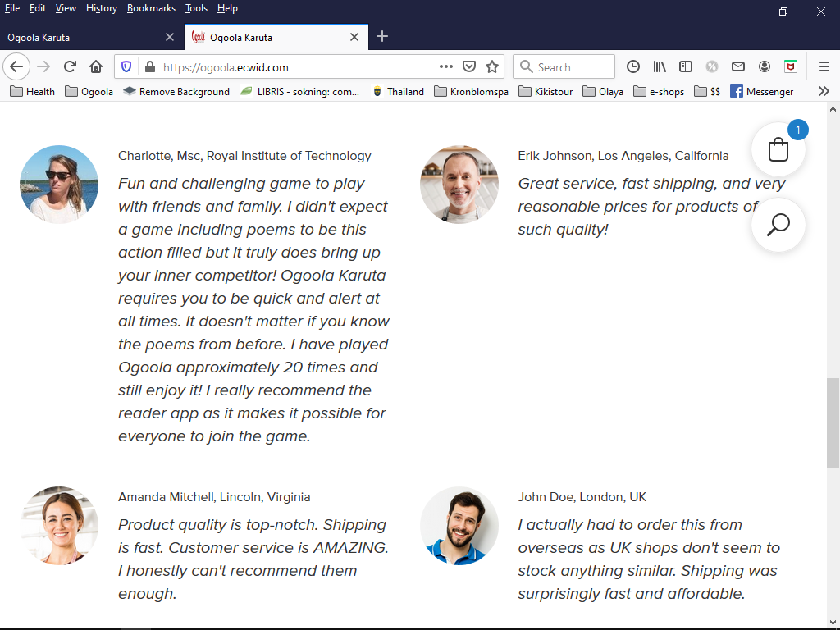
Task: Click the scrollbar up arrow
Action: (833, 109)
